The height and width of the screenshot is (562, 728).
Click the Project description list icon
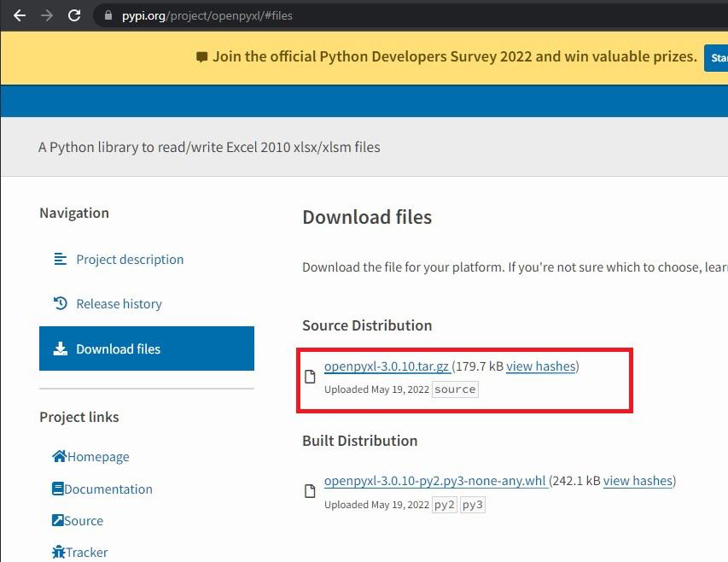tap(61, 259)
